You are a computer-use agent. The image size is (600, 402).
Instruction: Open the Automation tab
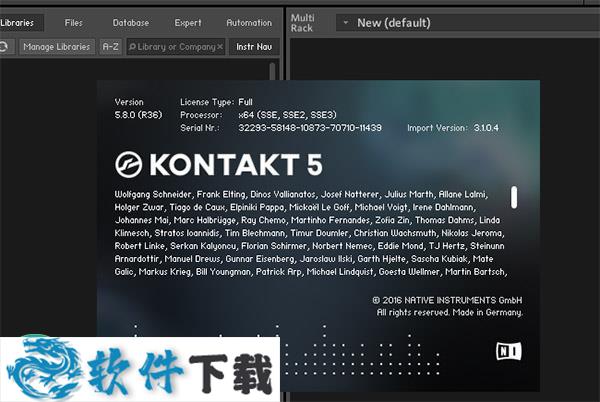tap(249, 23)
